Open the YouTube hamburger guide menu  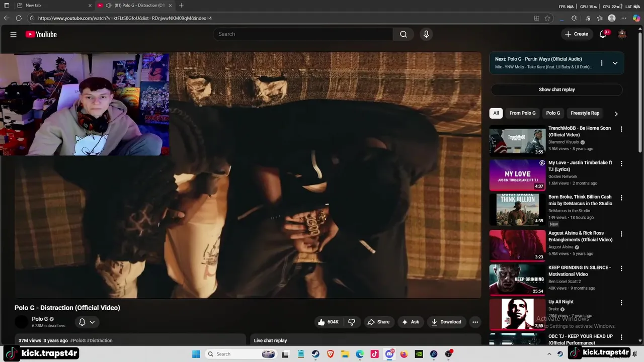[14, 34]
